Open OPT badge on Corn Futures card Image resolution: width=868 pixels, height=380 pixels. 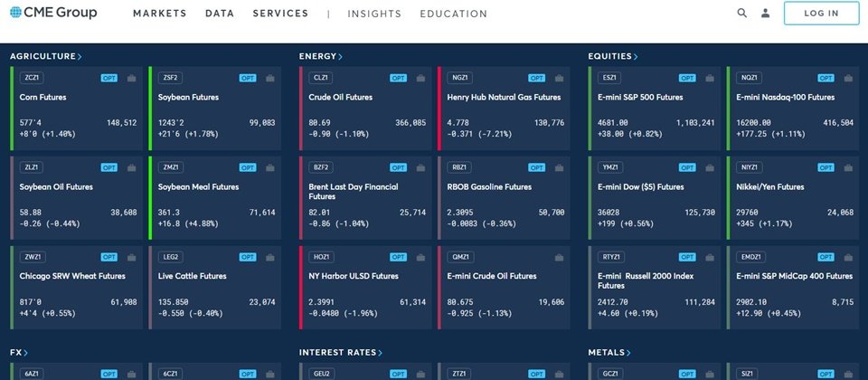coord(109,78)
